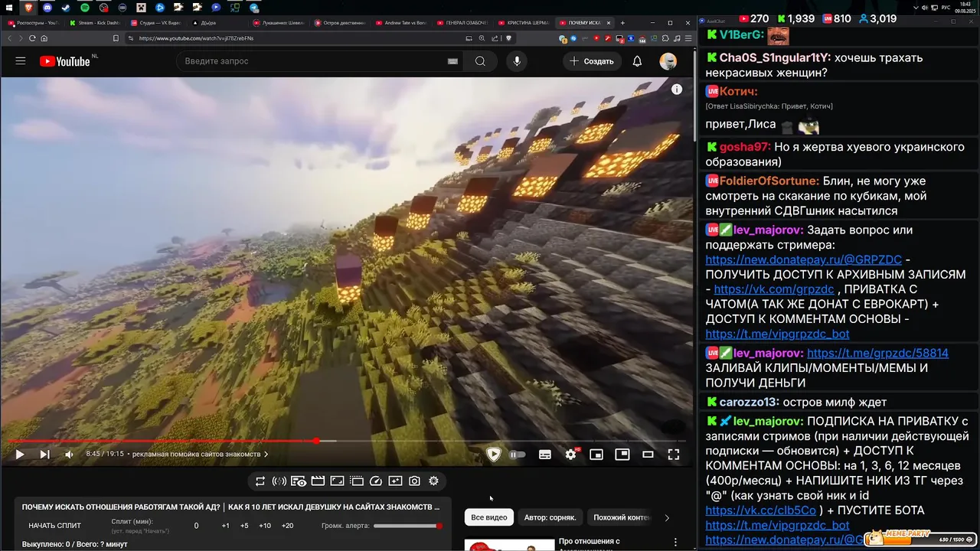Add +1 minute to split

(x=225, y=526)
